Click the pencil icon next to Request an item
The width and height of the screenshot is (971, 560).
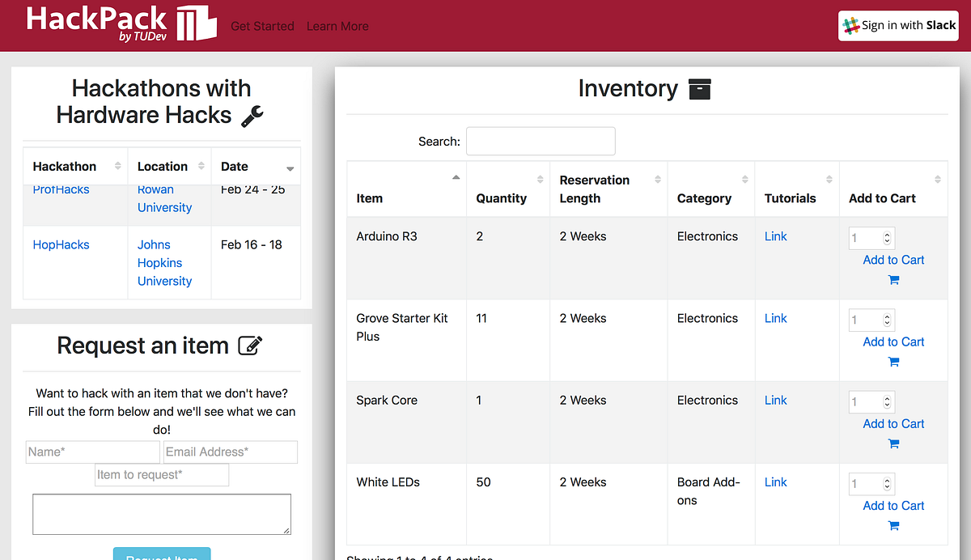coord(251,345)
